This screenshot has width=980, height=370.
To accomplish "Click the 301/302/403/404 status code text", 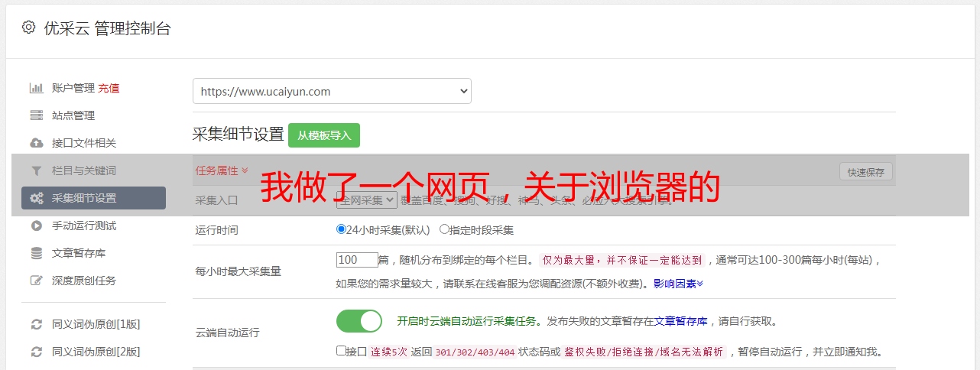I will (474, 352).
